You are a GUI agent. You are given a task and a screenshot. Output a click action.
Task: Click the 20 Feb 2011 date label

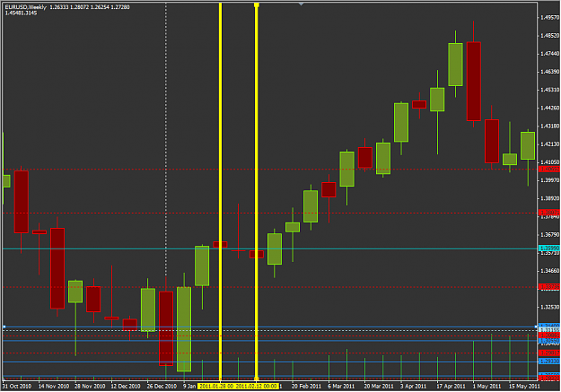click(306, 387)
